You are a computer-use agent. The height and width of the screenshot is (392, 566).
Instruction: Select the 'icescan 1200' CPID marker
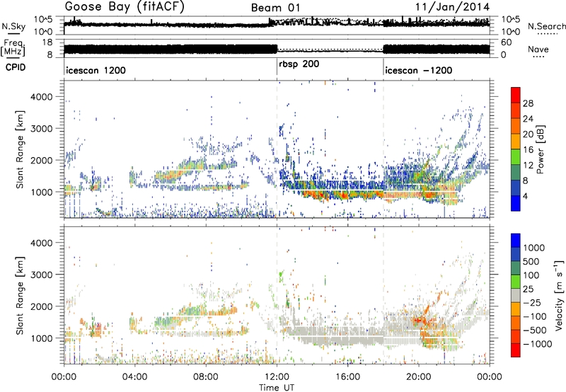(96, 70)
